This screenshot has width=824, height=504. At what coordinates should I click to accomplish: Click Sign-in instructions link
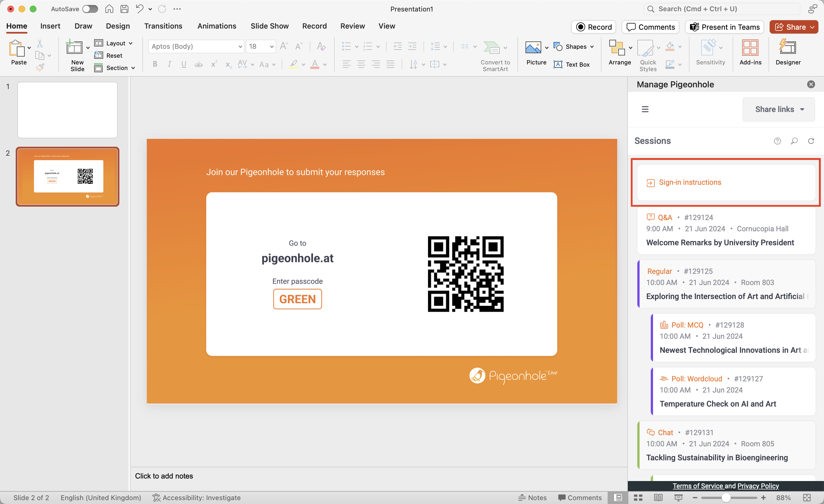coord(690,182)
